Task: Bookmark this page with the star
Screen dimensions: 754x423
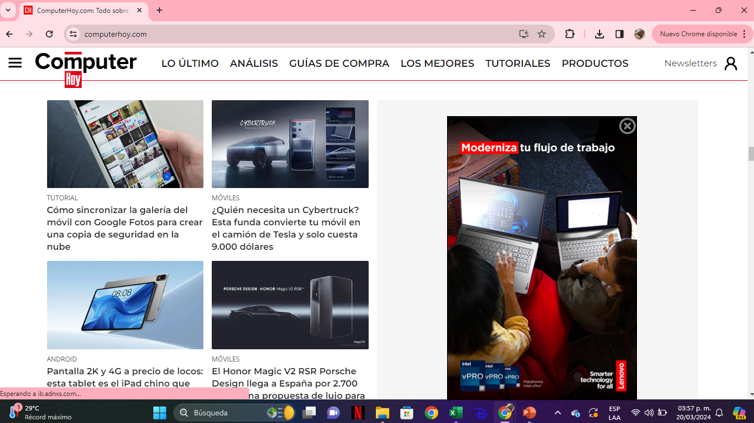Action: 541,34
